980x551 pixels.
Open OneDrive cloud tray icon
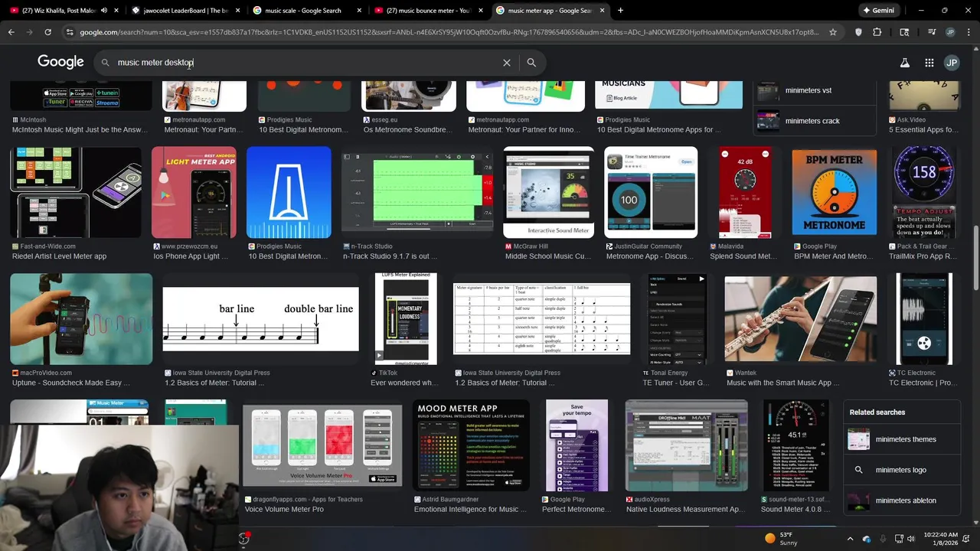[x=867, y=539]
